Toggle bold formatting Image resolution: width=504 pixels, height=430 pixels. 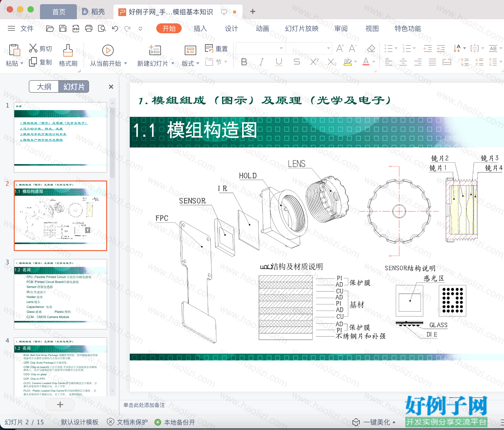tap(244, 62)
